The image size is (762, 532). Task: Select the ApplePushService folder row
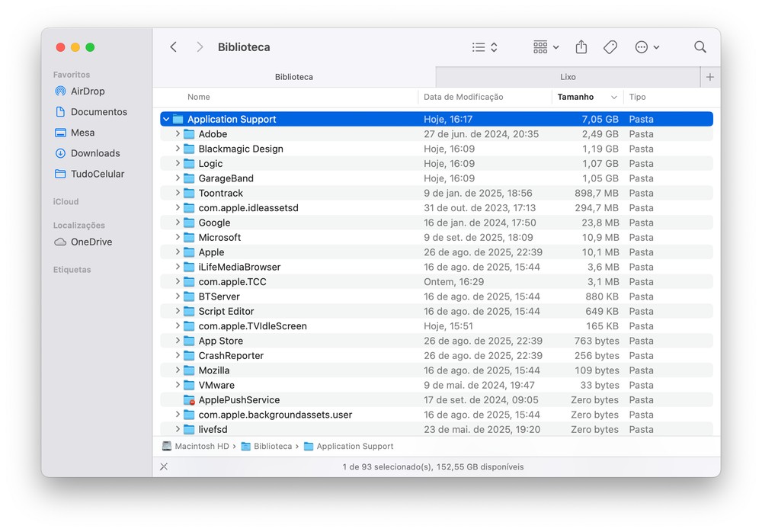(x=239, y=400)
